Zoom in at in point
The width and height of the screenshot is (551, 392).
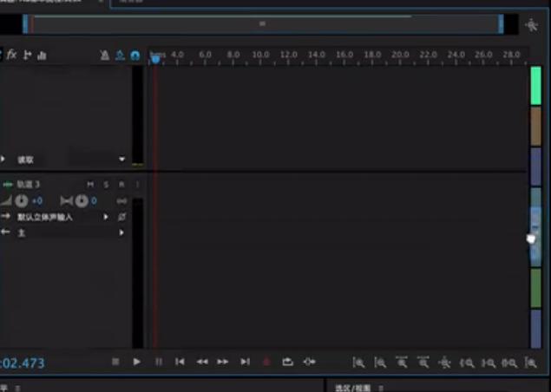467,363
